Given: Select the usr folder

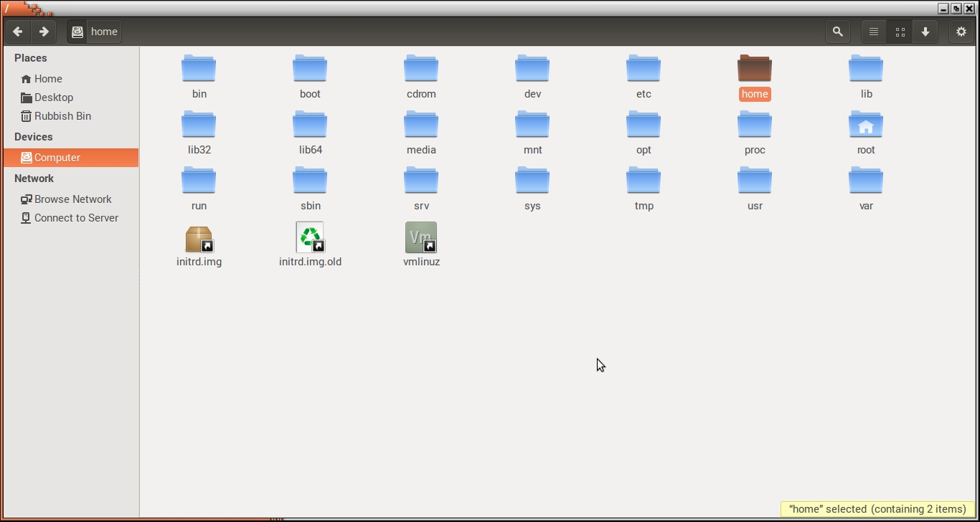Looking at the screenshot, I should tap(755, 182).
